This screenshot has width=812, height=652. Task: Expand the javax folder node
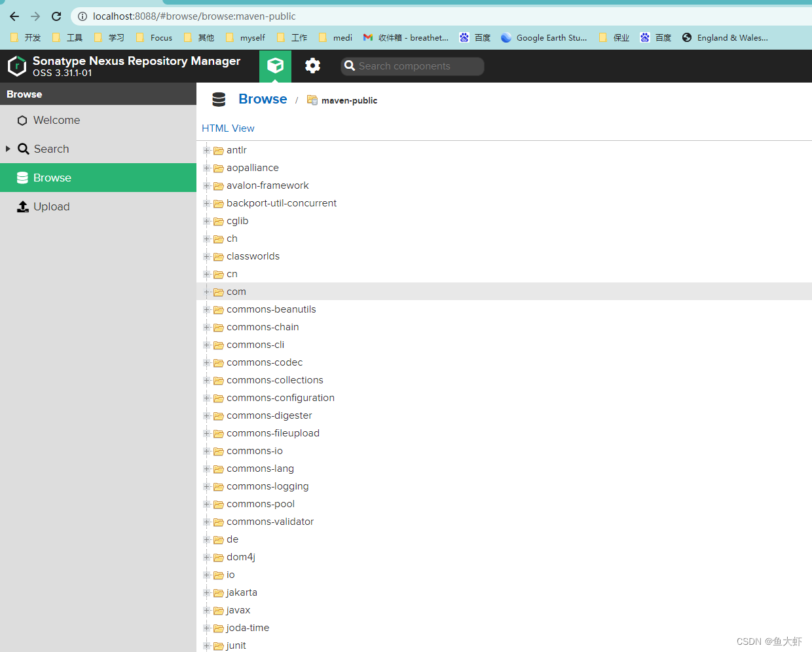coord(207,610)
